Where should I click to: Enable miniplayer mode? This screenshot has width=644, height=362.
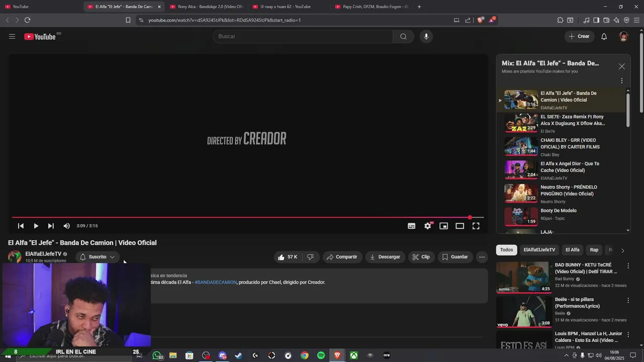[444, 226]
